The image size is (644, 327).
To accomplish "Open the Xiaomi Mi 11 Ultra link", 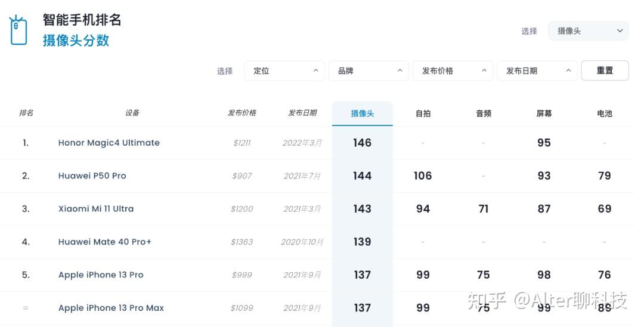I will [x=95, y=209].
